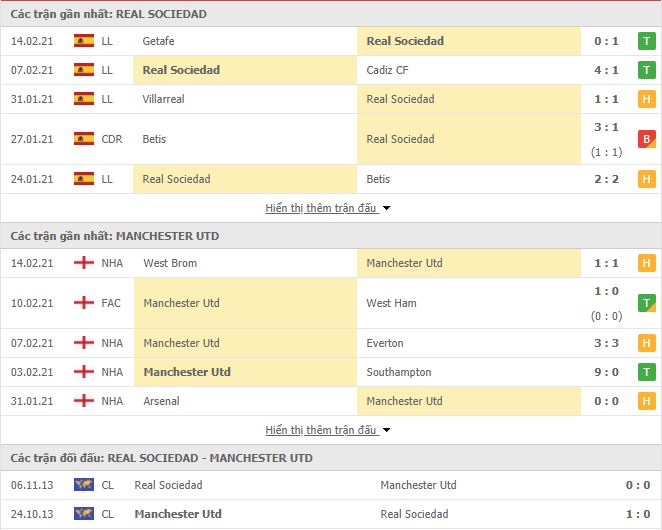Click the Champions League flag on 06.11.13 row
This screenshot has width=662, height=530.
84,484
